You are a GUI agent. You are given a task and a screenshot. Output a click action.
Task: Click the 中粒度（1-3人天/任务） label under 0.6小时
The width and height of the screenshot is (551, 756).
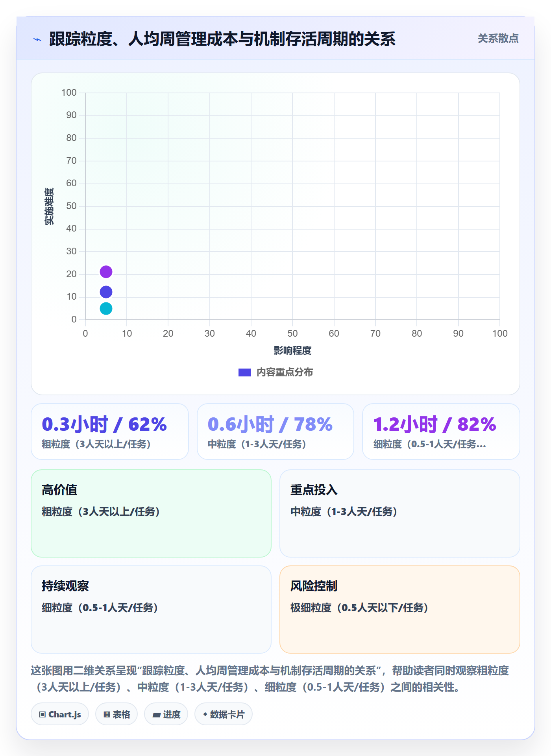[257, 444]
